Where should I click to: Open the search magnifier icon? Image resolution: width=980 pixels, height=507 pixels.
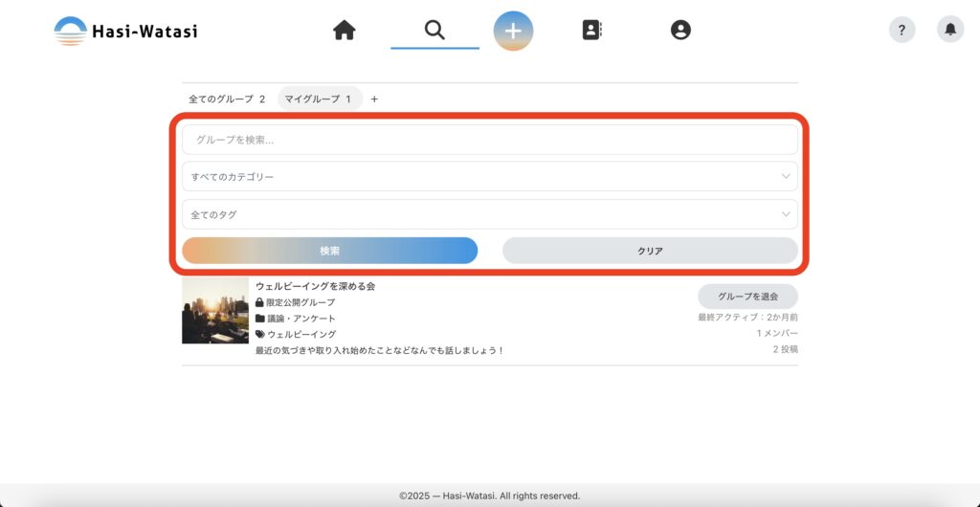click(434, 30)
